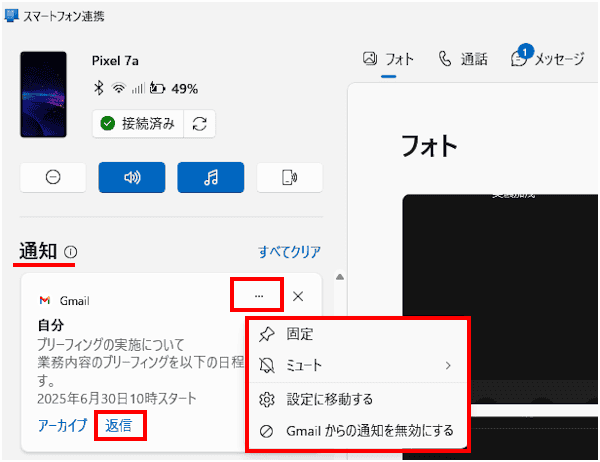The width and height of the screenshot is (600, 462).
Task: Click the find-my-phone ring button
Action: click(290, 177)
